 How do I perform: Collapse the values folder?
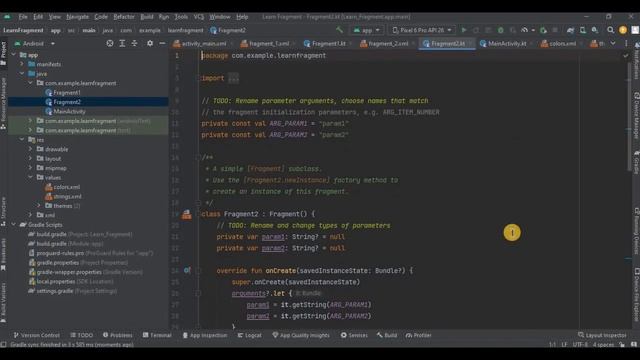[31, 177]
